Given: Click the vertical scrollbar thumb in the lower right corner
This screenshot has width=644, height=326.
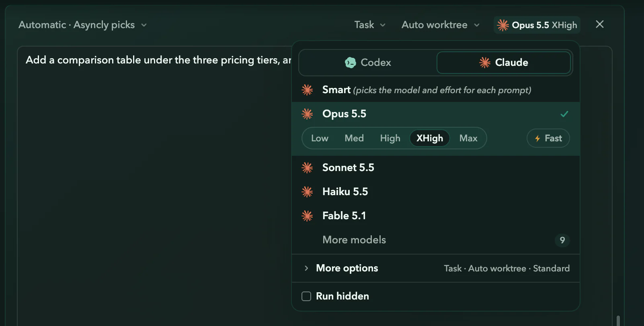Looking at the screenshot, I should (618, 321).
